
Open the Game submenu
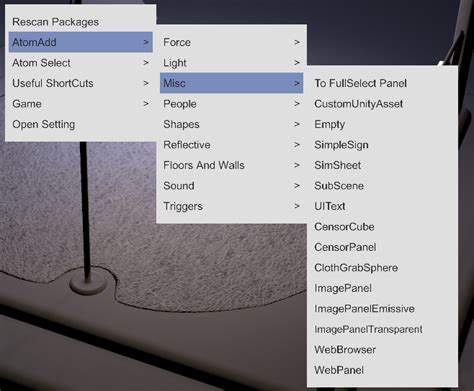81,104
